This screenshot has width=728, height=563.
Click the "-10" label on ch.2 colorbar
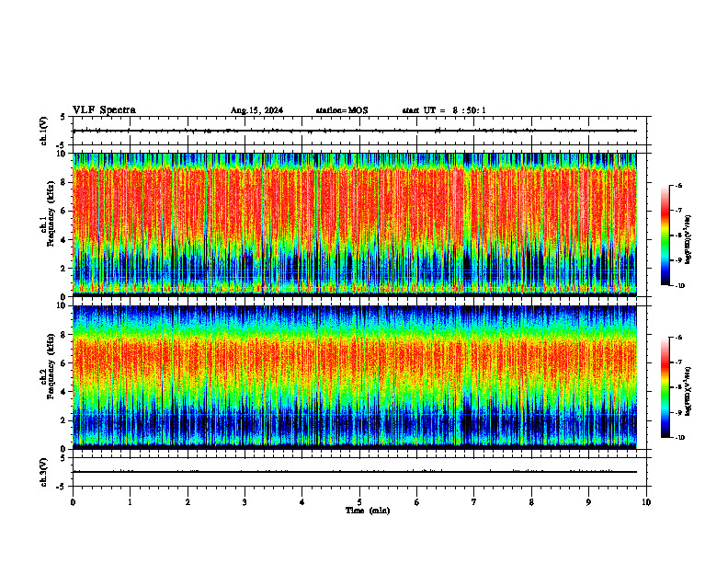click(x=679, y=438)
